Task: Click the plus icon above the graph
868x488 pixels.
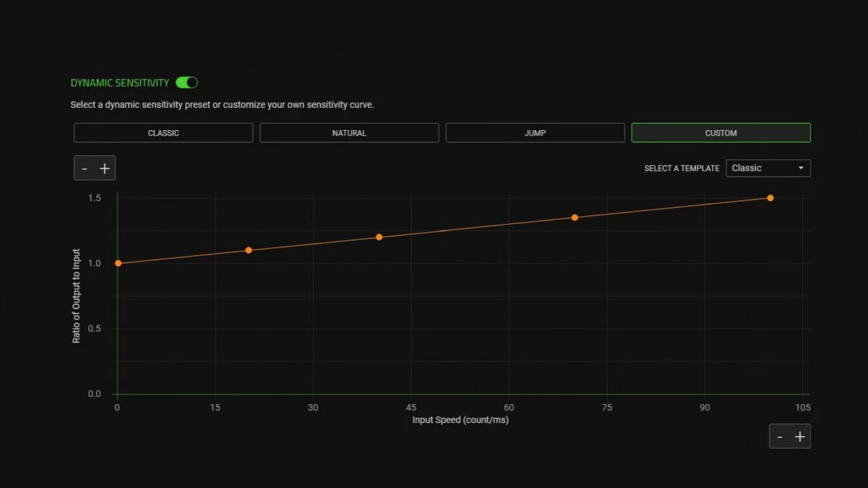Action: click(x=105, y=168)
